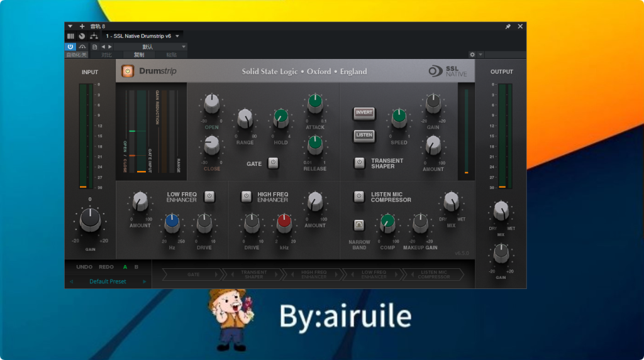Click the gate CLOSE threshold knob
Image resolution: width=644 pixels, height=360 pixels.
tap(211, 145)
